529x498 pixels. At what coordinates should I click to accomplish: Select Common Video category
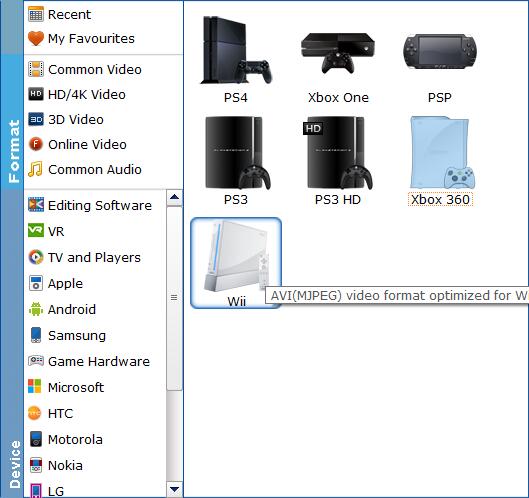pyautogui.click(x=85, y=70)
